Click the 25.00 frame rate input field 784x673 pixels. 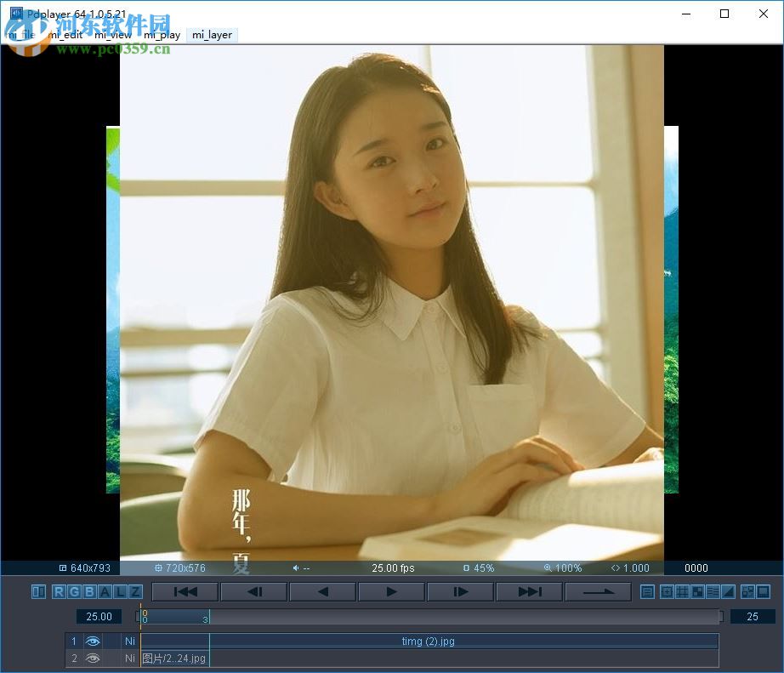pos(98,616)
